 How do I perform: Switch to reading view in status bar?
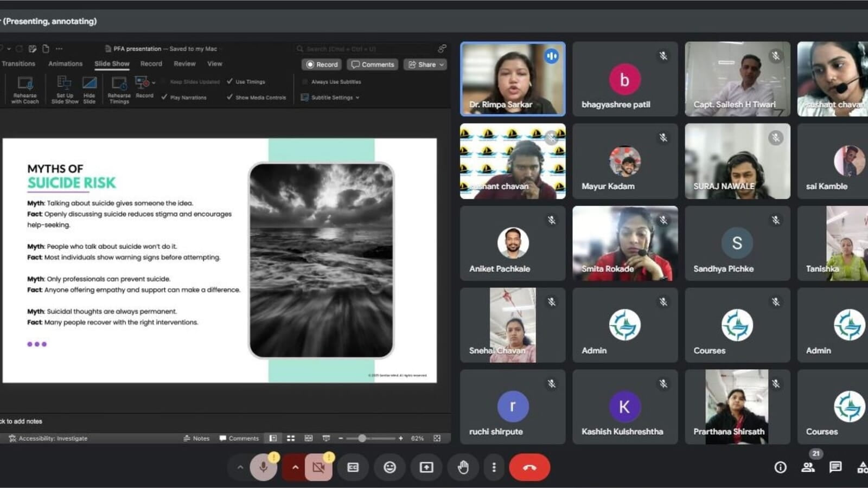[308, 438]
